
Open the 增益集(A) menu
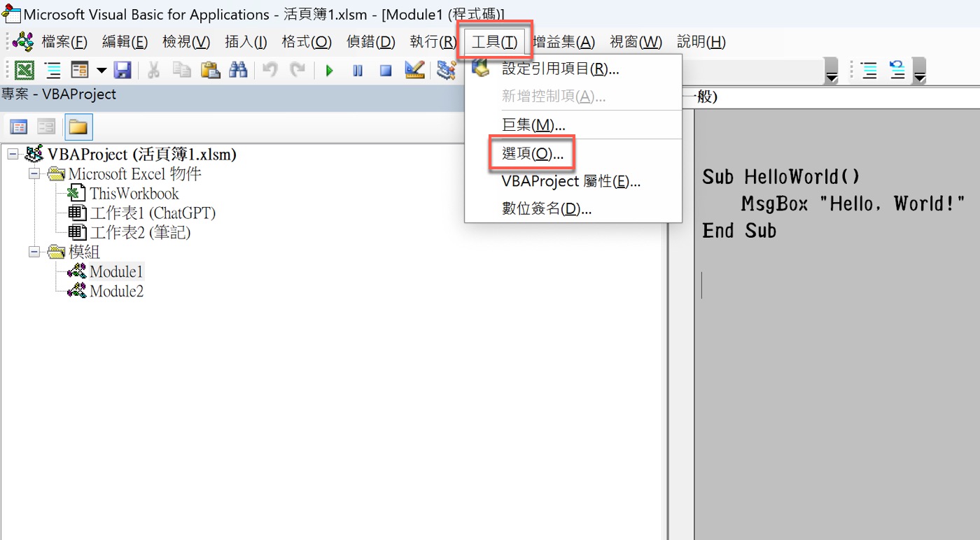563,42
